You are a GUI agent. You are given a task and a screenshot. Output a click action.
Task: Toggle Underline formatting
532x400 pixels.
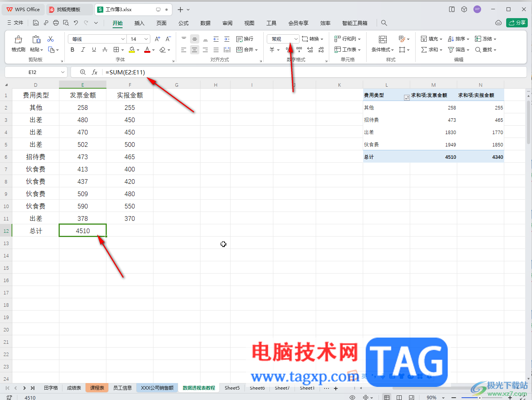[94, 50]
